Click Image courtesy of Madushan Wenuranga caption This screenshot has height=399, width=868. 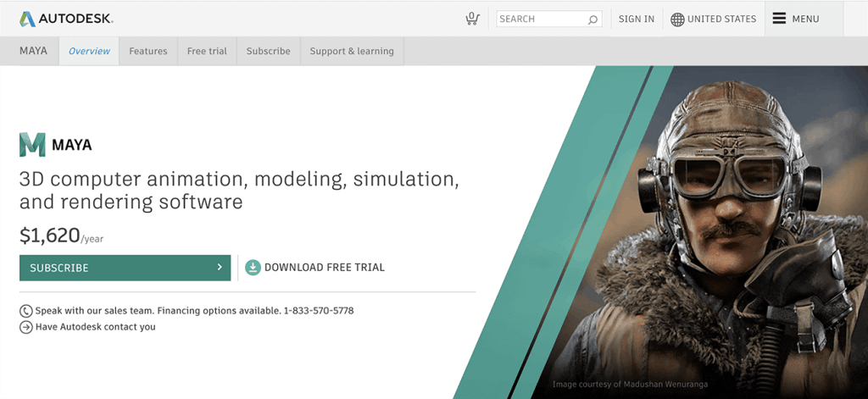click(x=630, y=384)
